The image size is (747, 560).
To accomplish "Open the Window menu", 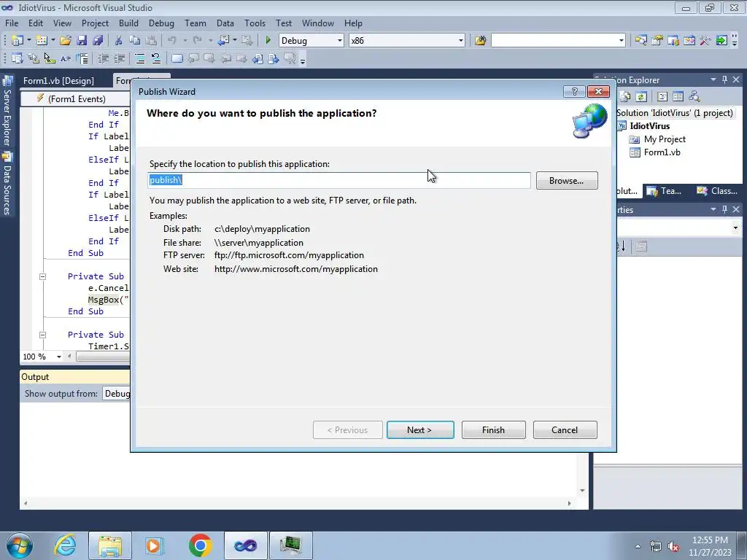I will coord(318,23).
